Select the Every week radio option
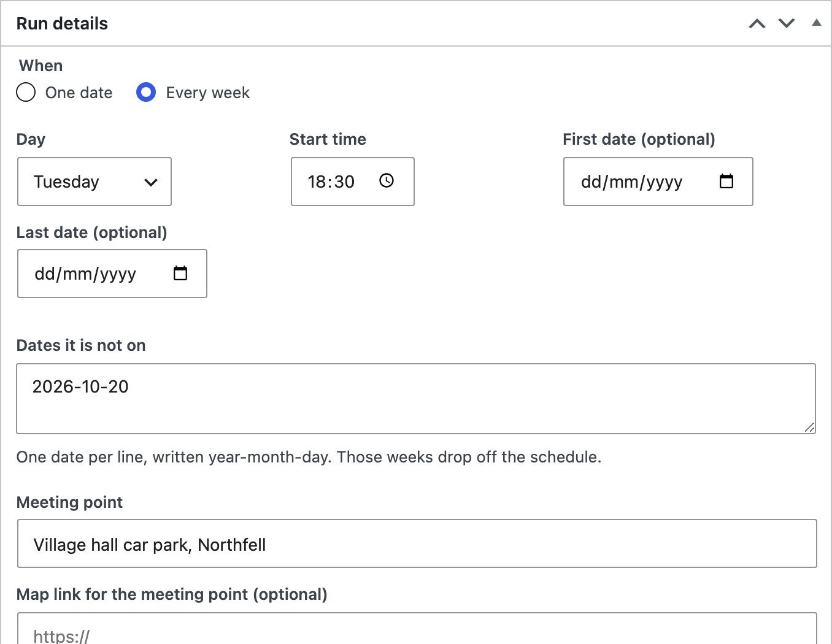 (x=146, y=92)
